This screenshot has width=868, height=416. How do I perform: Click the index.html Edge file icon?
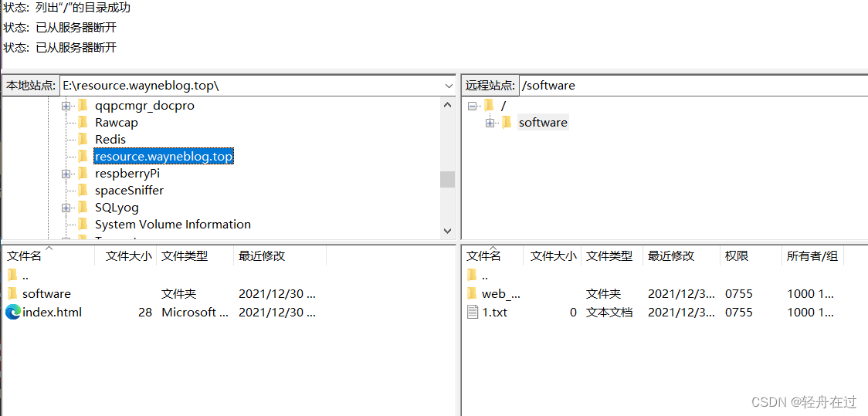coord(12,313)
